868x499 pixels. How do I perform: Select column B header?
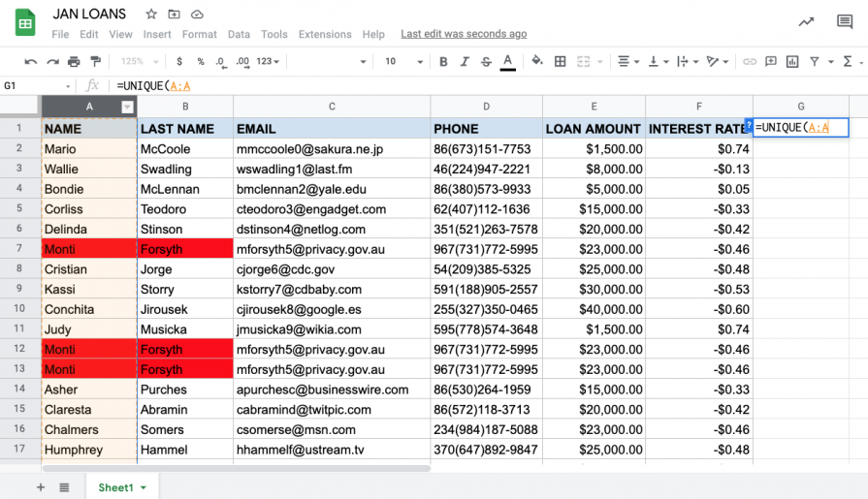pos(185,107)
